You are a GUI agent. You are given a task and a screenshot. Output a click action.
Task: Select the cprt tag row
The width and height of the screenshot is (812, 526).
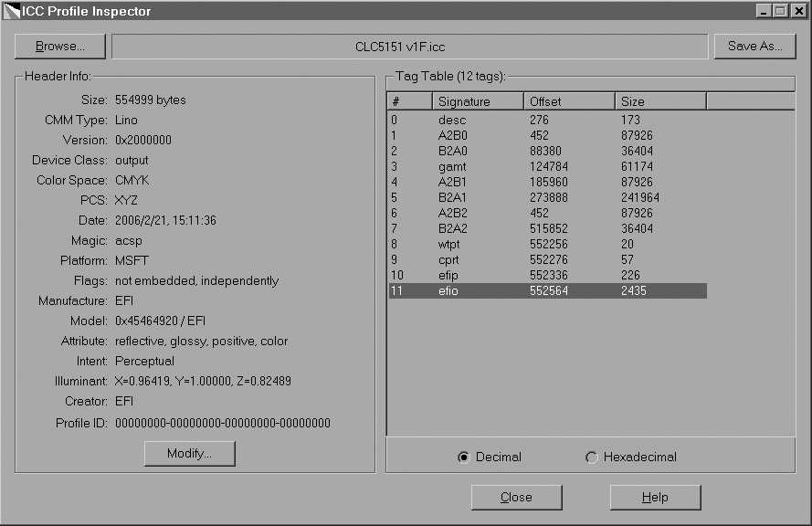[x=547, y=260]
